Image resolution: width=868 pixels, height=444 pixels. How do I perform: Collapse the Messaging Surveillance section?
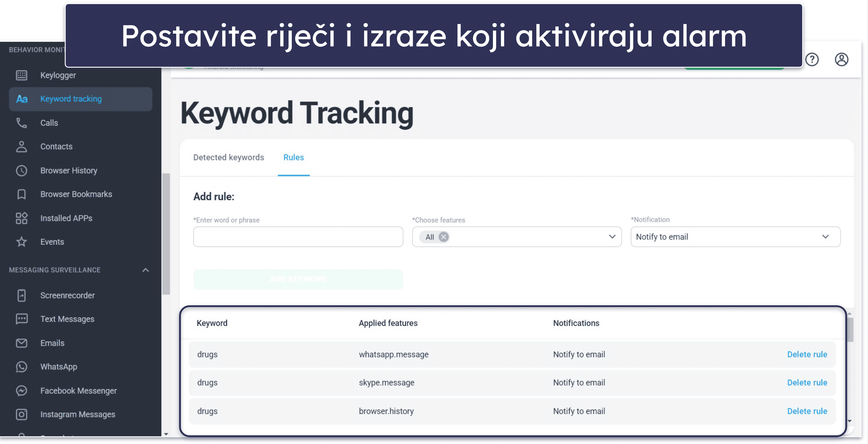pos(146,270)
